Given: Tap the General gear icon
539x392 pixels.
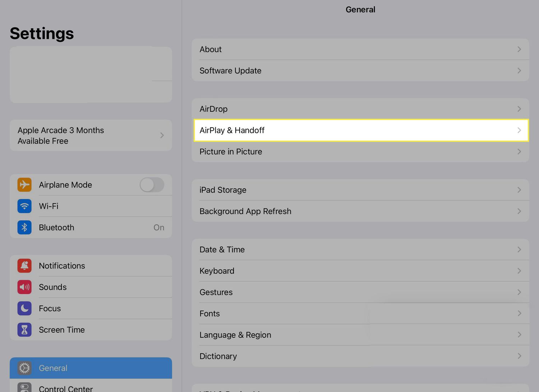Looking at the screenshot, I should (24, 368).
